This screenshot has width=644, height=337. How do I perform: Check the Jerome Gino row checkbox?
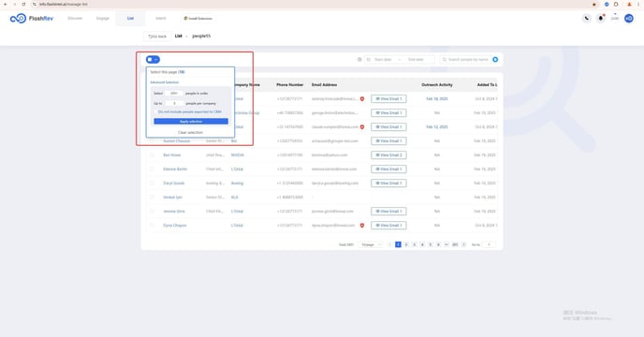pyautogui.click(x=152, y=212)
